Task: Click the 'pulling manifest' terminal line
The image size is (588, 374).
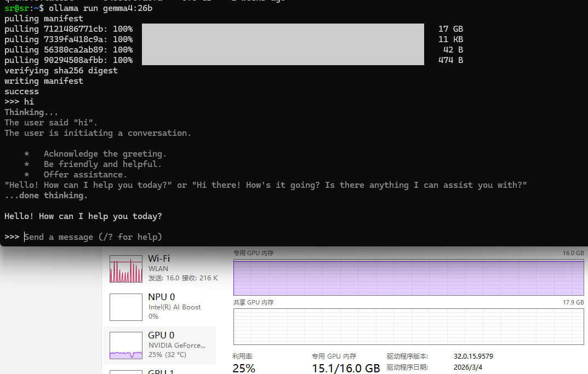Action: point(44,19)
